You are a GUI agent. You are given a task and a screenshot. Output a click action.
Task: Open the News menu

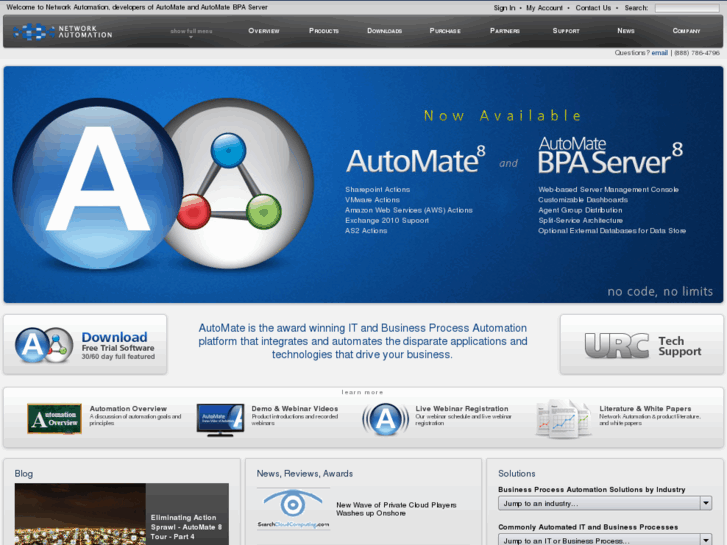coord(625,31)
